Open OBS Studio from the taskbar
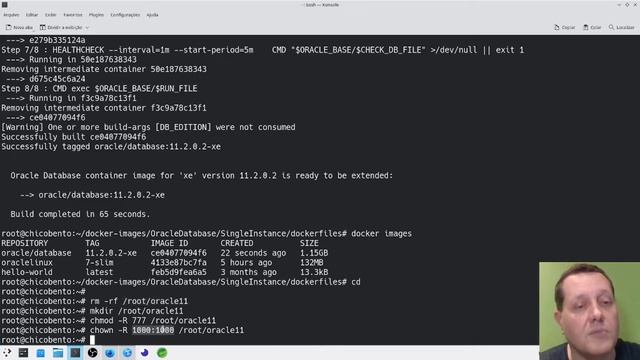This screenshot has height=360, width=640. pyautogui.click(x=93, y=353)
